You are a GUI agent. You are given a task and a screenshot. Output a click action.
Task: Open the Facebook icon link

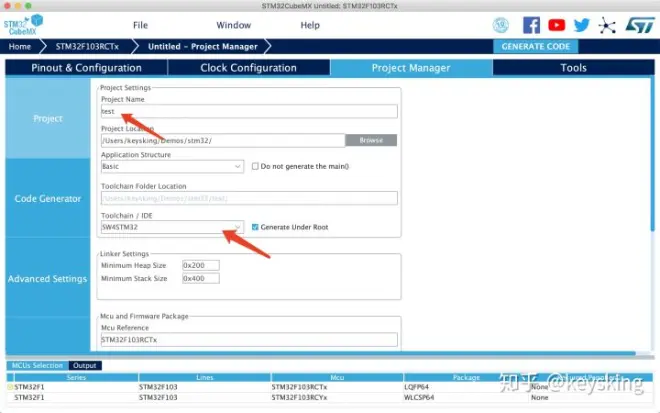tap(531, 25)
